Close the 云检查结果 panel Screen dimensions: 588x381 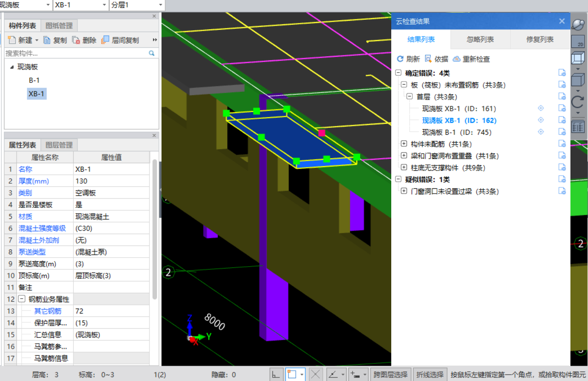tap(562, 21)
